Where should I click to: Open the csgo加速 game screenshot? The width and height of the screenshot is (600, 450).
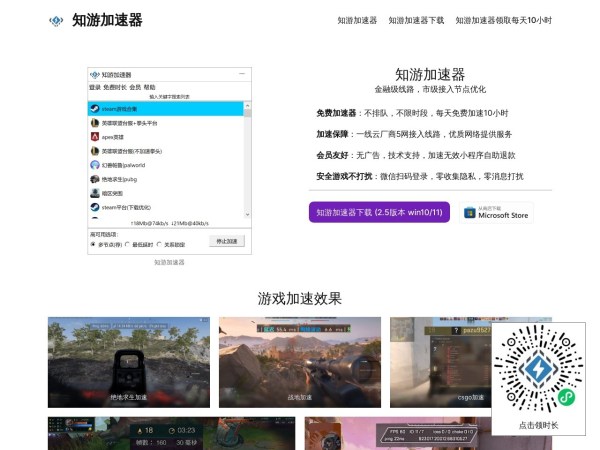[440, 362]
